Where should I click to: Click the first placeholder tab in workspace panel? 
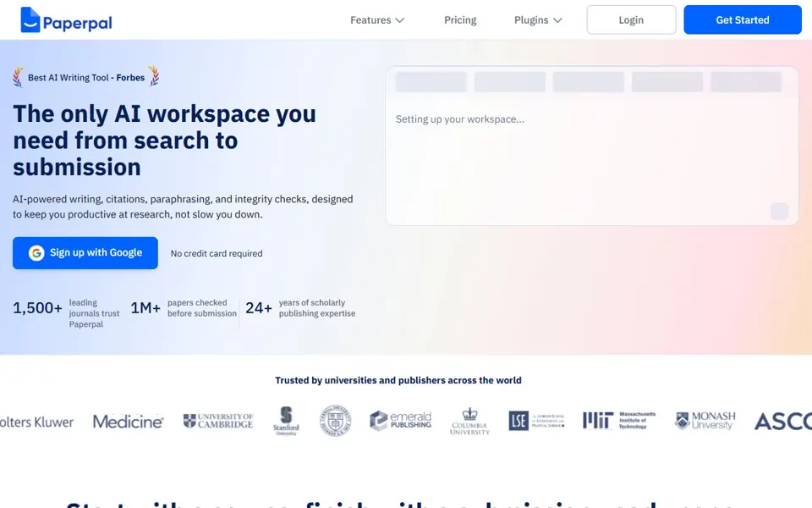[431, 82]
